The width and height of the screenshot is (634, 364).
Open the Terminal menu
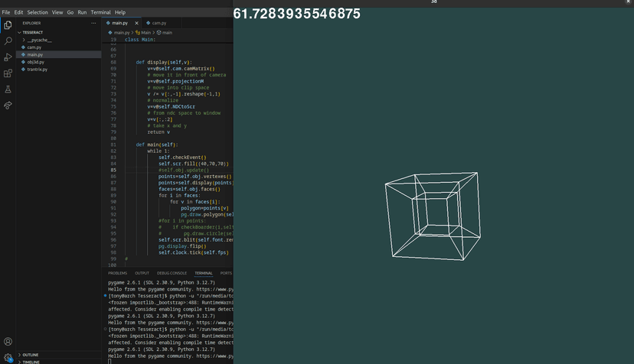click(x=100, y=12)
